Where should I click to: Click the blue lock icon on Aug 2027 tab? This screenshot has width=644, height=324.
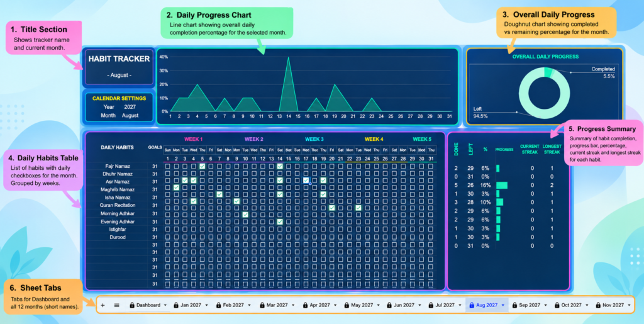click(x=472, y=305)
